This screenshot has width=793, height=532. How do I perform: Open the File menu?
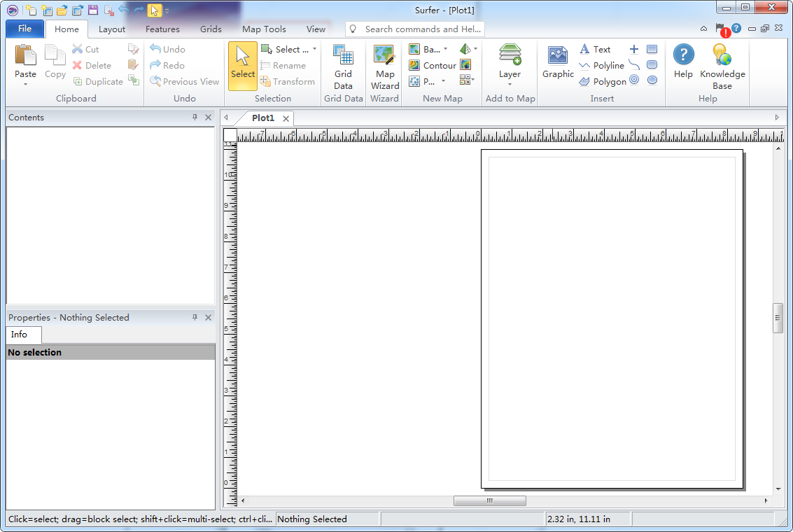(24, 29)
